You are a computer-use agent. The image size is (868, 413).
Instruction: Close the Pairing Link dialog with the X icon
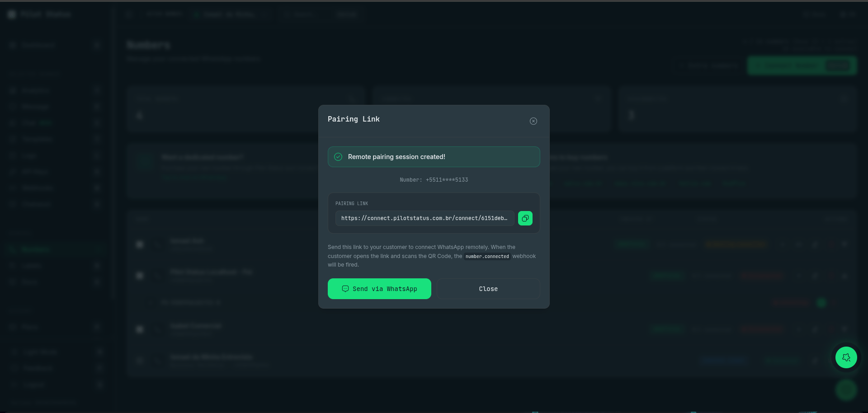(x=533, y=121)
